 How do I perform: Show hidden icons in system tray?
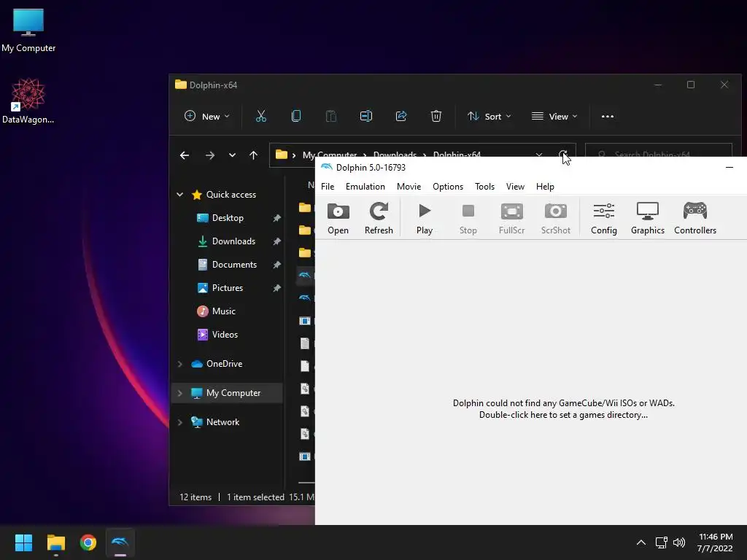tap(641, 542)
